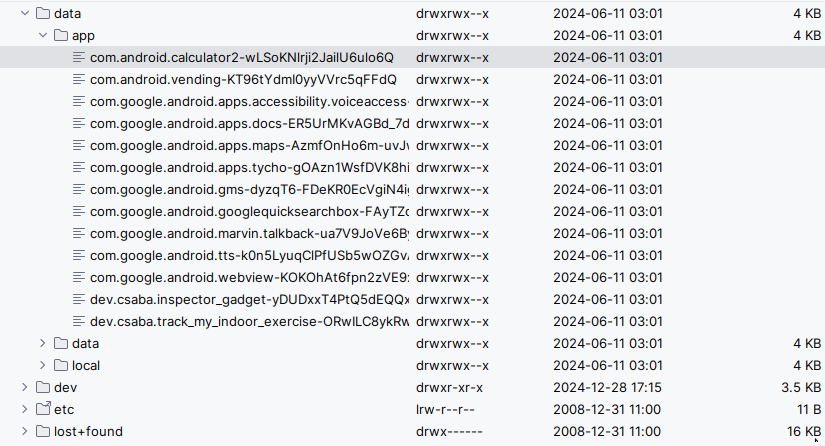Click size 11 B of etc

click(x=809, y=409)
